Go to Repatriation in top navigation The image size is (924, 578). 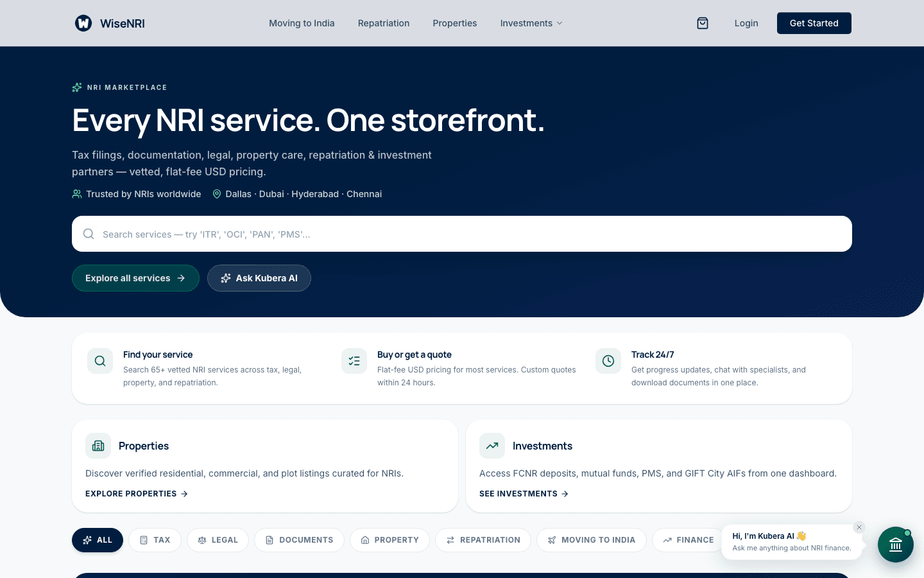pyautogui.click(x=384, y=23)
